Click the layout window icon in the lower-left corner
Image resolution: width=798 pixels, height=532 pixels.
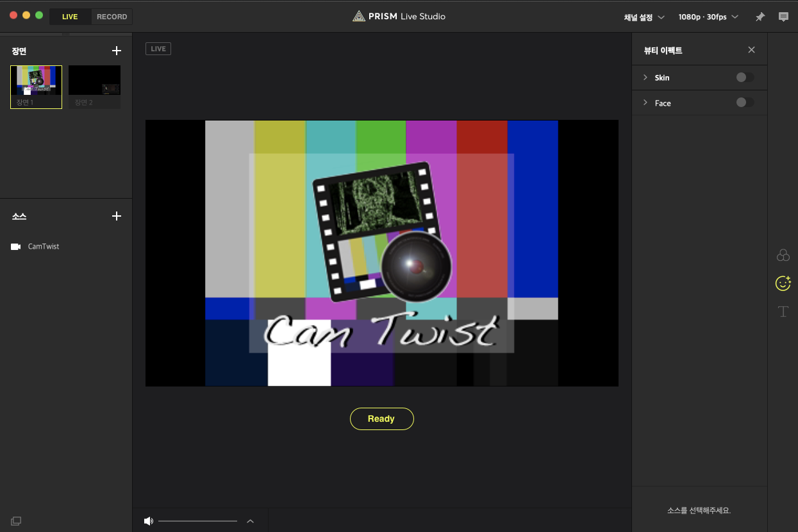tap(16, 521)
